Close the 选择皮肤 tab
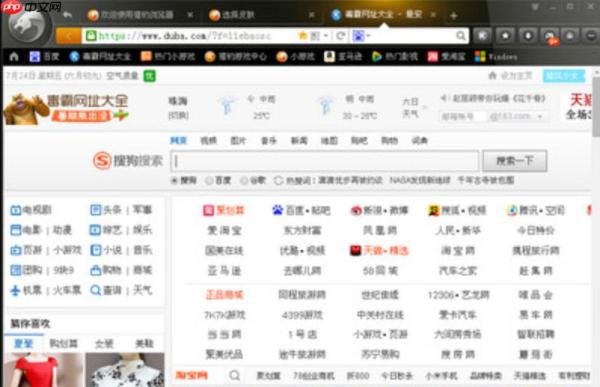600x387 pixels. click(x=312, y=15)
